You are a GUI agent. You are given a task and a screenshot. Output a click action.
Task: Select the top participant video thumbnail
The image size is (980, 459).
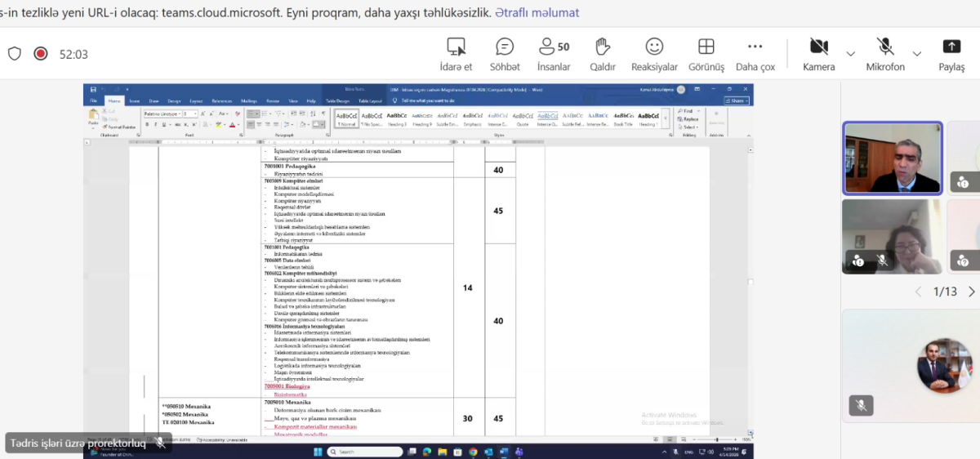892,158
